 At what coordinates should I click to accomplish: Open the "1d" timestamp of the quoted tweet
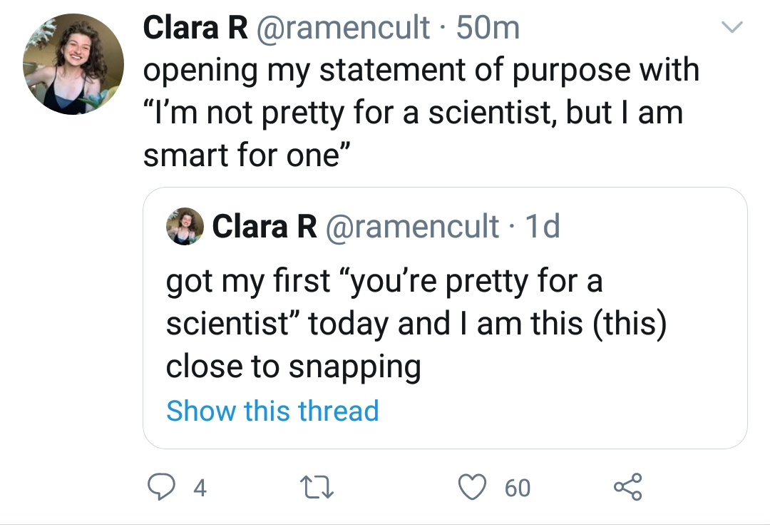coord(542,227)
